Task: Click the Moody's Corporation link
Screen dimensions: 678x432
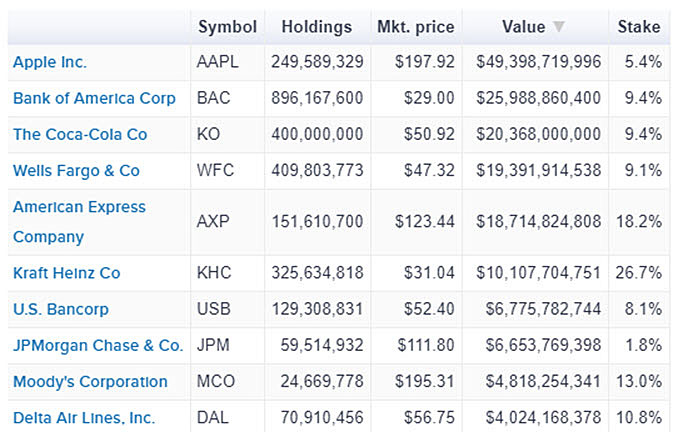Action: (x=90, y=381)
